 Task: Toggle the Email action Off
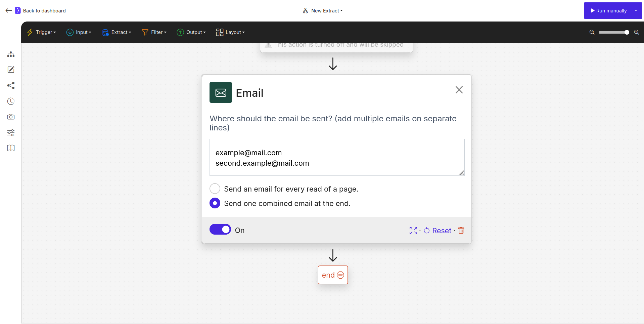(x=220, y=229)
